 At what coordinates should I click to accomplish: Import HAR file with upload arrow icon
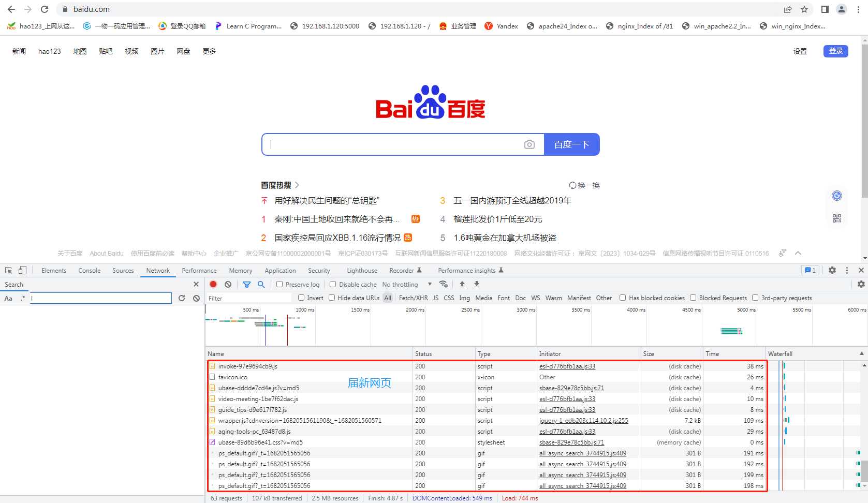pyautogui.click(x=462, y=284)
